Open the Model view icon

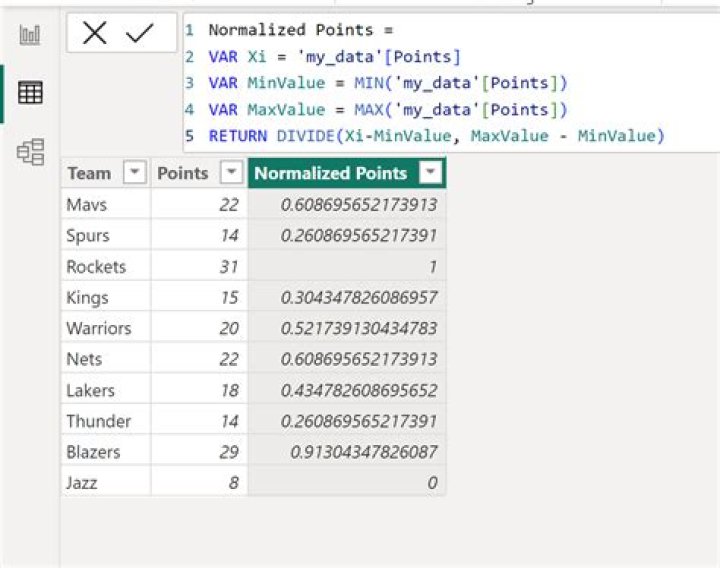tap(30, 152)
